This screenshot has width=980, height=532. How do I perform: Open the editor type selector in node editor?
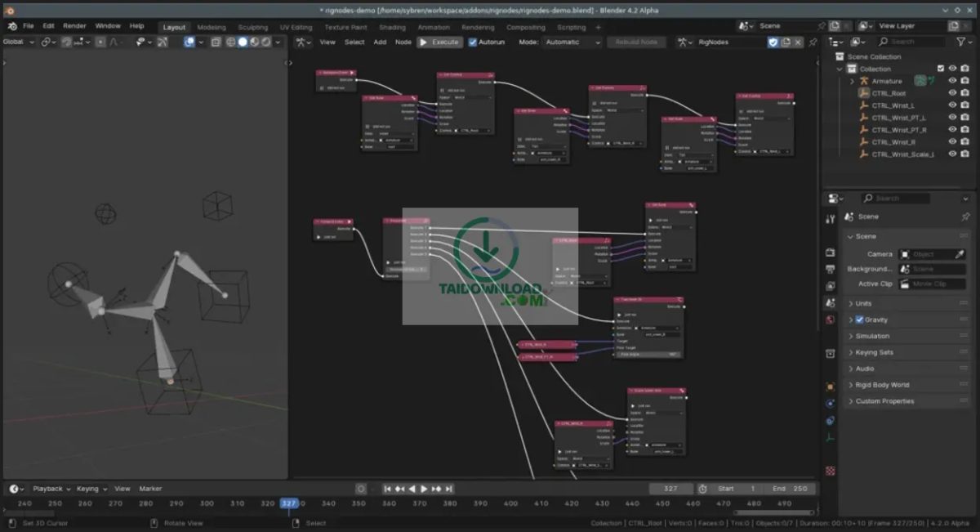pos(302,42)
